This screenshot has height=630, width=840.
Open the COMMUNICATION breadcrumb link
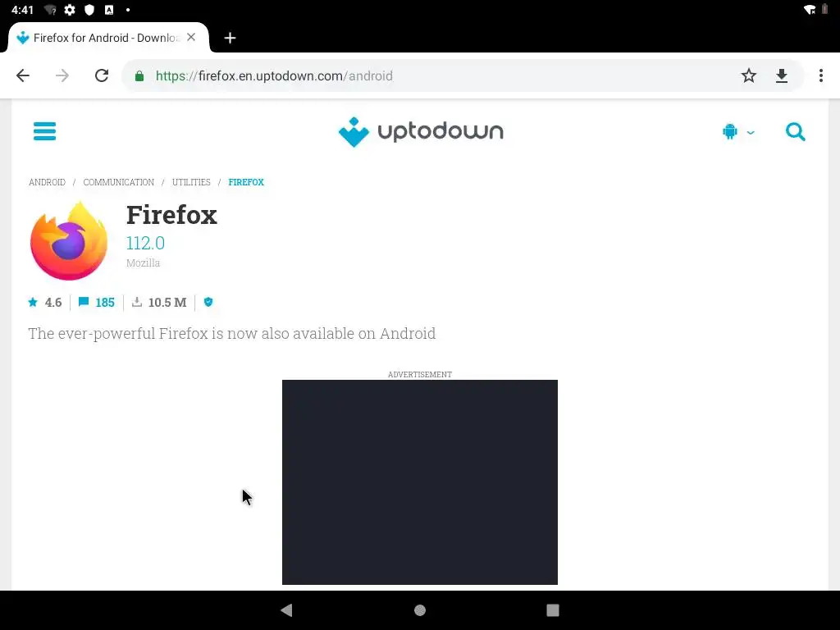(118, 182)
